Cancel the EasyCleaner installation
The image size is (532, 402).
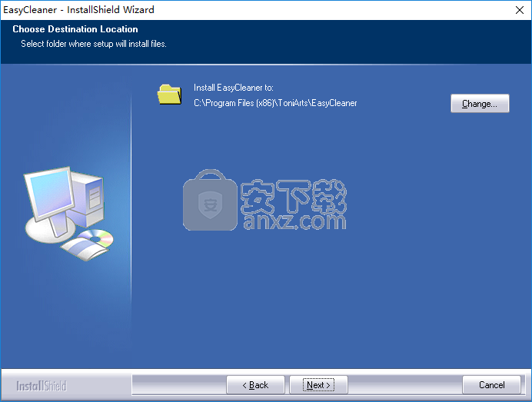point(491,384)
